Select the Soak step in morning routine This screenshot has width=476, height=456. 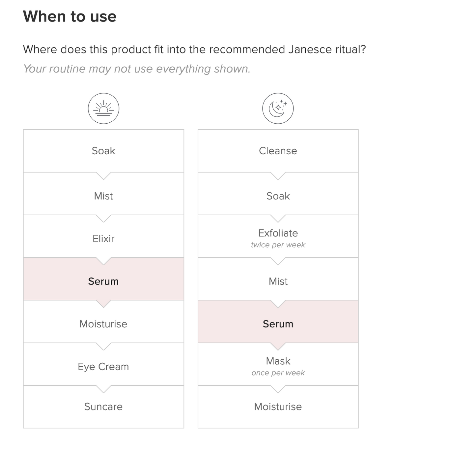[x=103, y=151]
